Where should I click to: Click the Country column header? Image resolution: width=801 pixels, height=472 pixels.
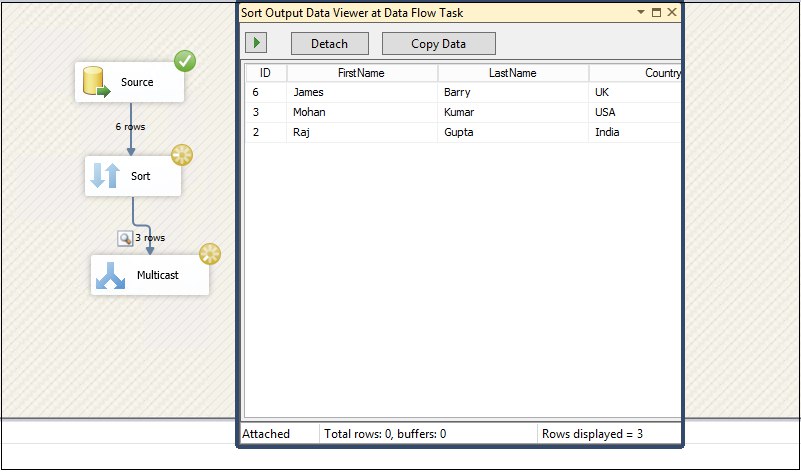635,73
